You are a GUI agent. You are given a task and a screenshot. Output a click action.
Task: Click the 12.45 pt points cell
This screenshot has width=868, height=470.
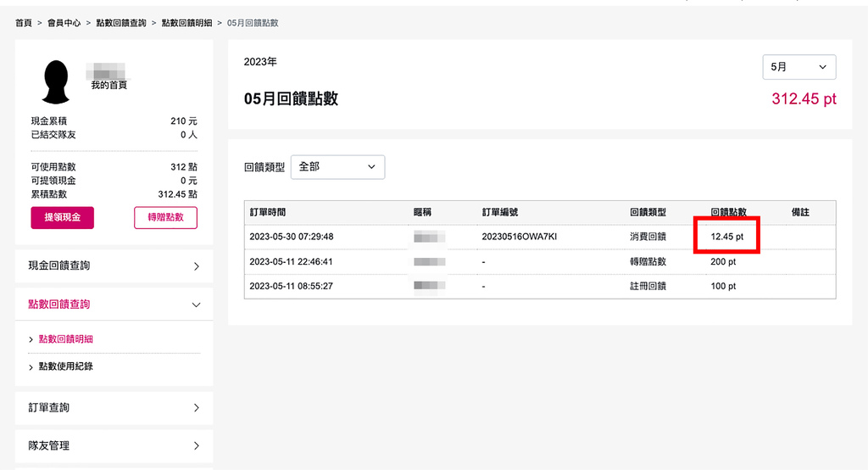pos(726,237)
